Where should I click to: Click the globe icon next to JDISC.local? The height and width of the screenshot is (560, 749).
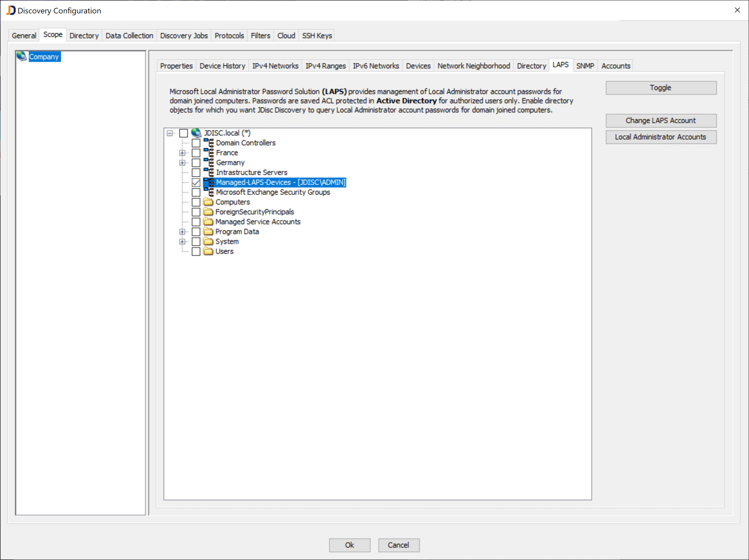click(x=196, y=133)
